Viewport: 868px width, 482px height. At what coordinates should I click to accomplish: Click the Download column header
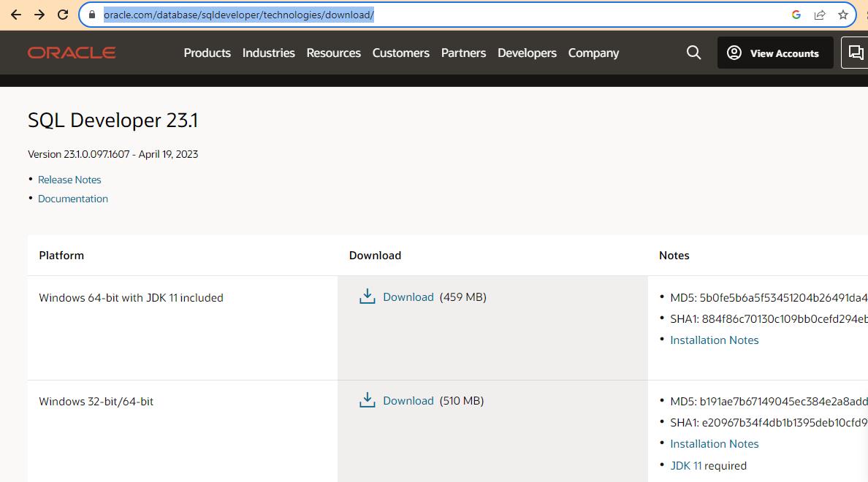tap(375, 256)
